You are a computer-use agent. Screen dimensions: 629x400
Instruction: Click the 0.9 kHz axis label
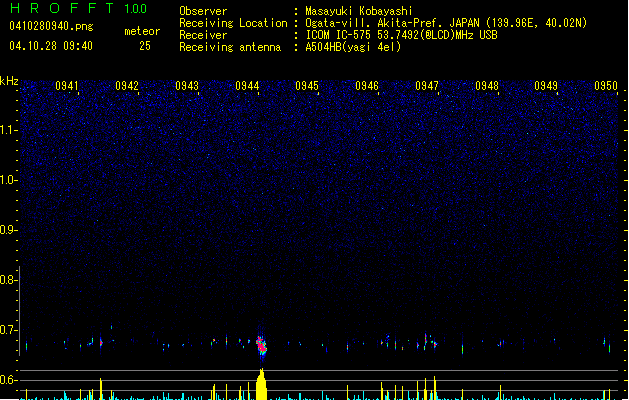coord(8,230)
